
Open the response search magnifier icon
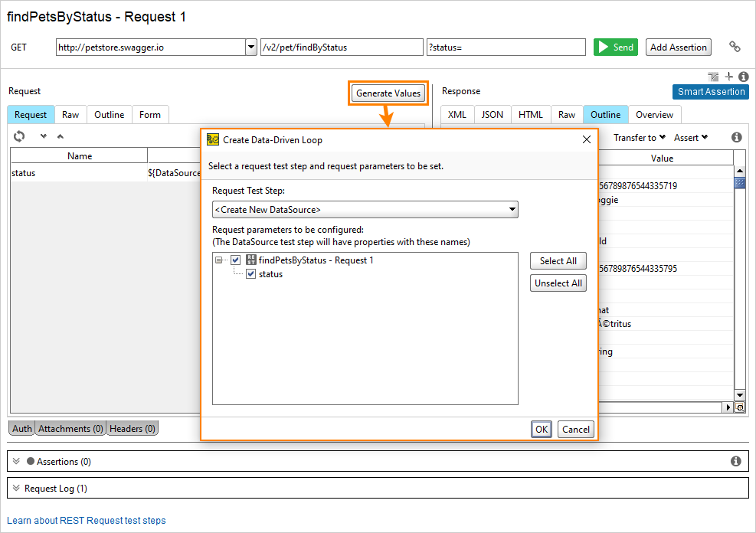pyautogui.click(x=739, y=407)
